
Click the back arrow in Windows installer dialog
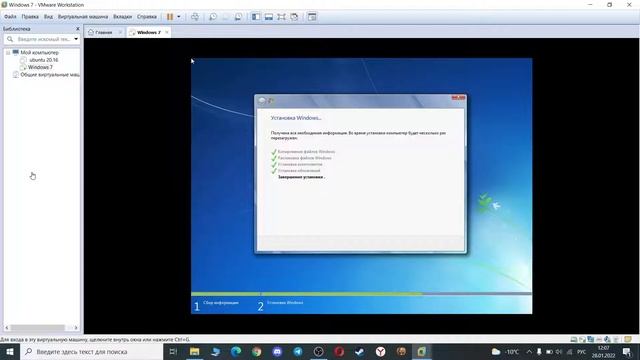tap(262, 101)
